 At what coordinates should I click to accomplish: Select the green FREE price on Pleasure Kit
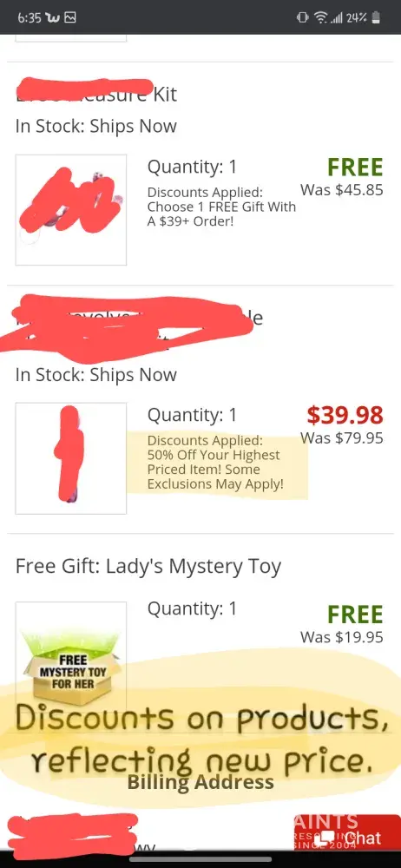tap(355, 168)
